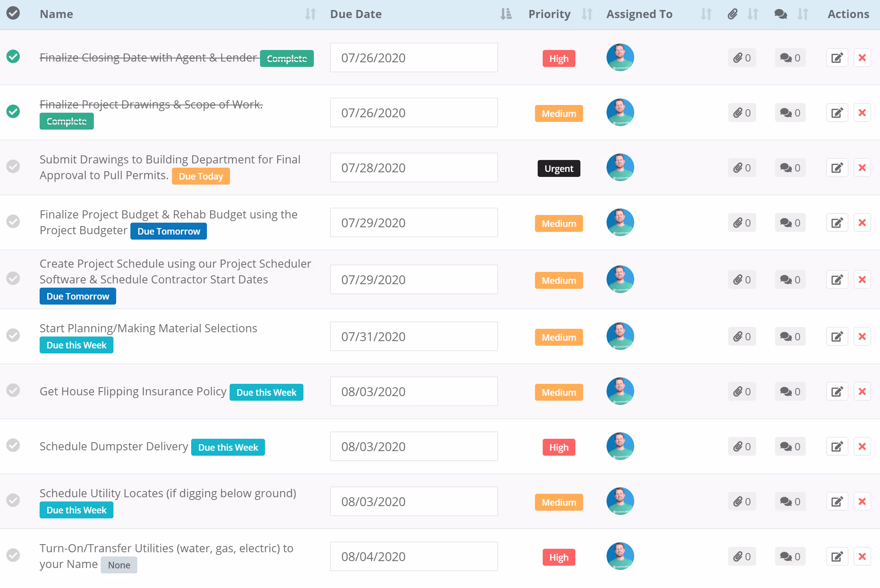Open the Schedule Dumpster Delivery task name
Image resolution: width=880 pixels, height=588 pixels.
114,446
